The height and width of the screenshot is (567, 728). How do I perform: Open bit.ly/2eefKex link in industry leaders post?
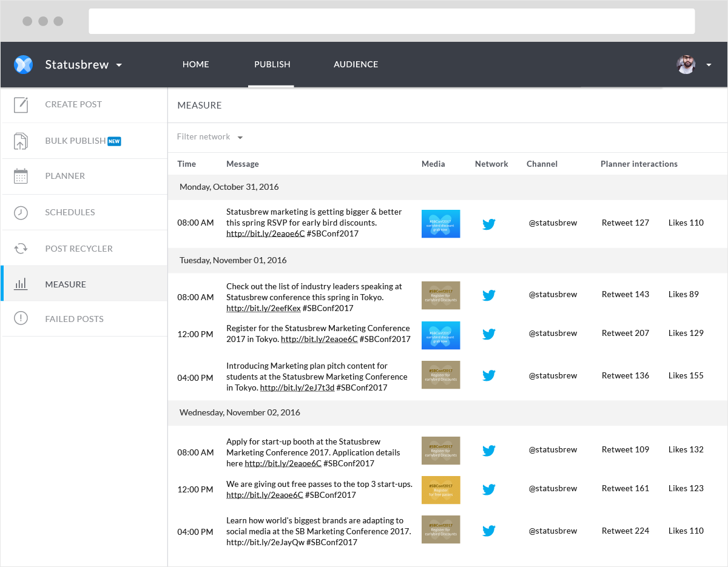tap(263, 308)
